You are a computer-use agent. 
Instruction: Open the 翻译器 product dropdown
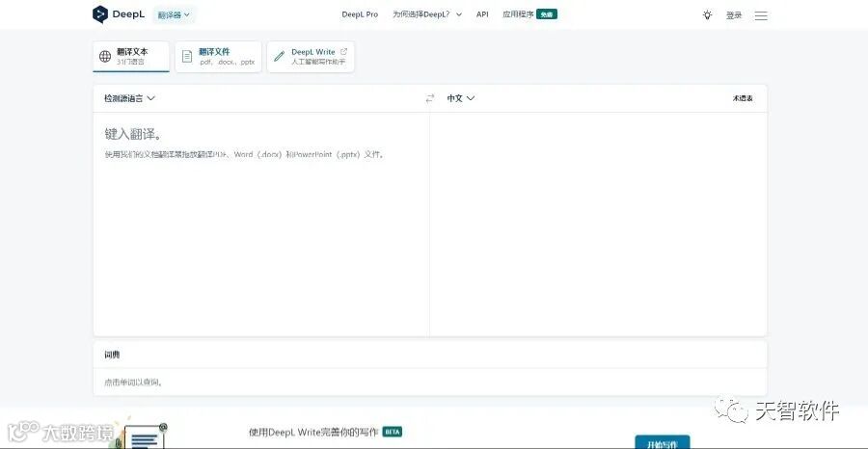(174, 14)
